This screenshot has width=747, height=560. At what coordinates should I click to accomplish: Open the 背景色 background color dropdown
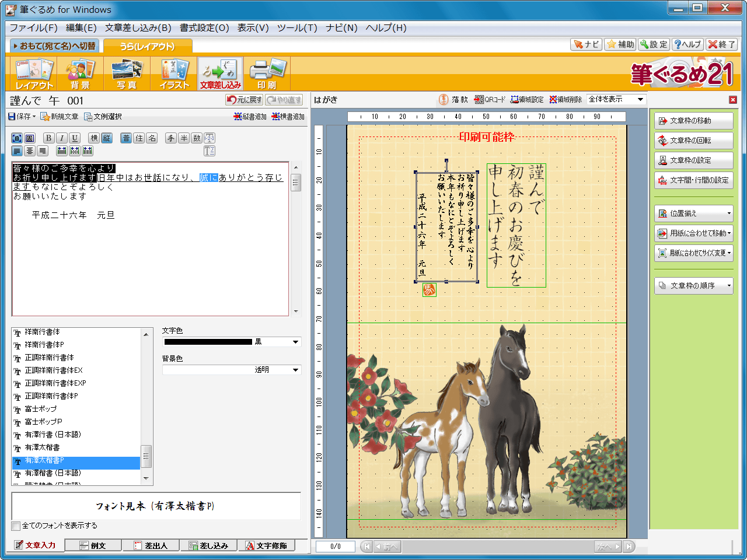click(x=295, y=370)
